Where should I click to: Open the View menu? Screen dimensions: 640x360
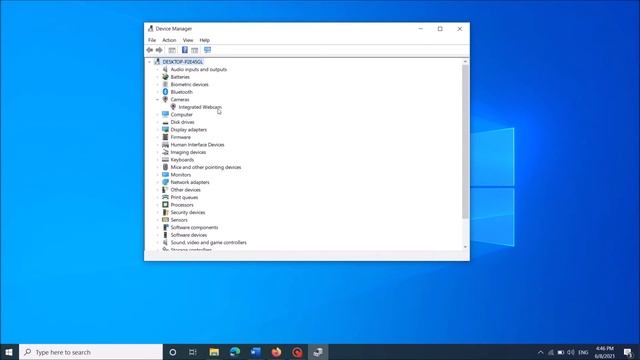pyautogui.click(x=188, y=40)
